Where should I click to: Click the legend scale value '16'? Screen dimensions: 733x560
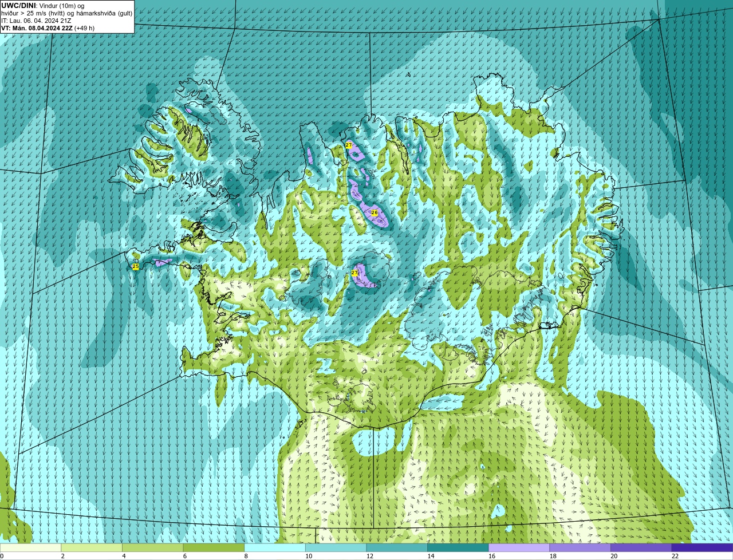[492, 556]
